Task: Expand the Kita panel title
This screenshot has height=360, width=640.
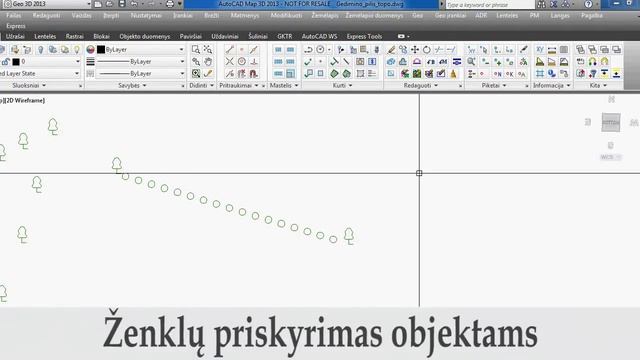Action: point(598,85)
